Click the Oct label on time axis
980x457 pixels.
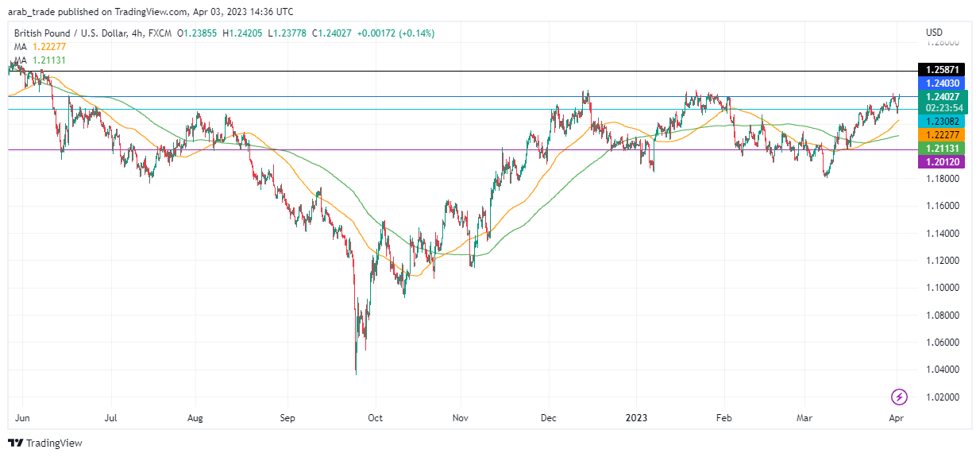pos(375,416)
